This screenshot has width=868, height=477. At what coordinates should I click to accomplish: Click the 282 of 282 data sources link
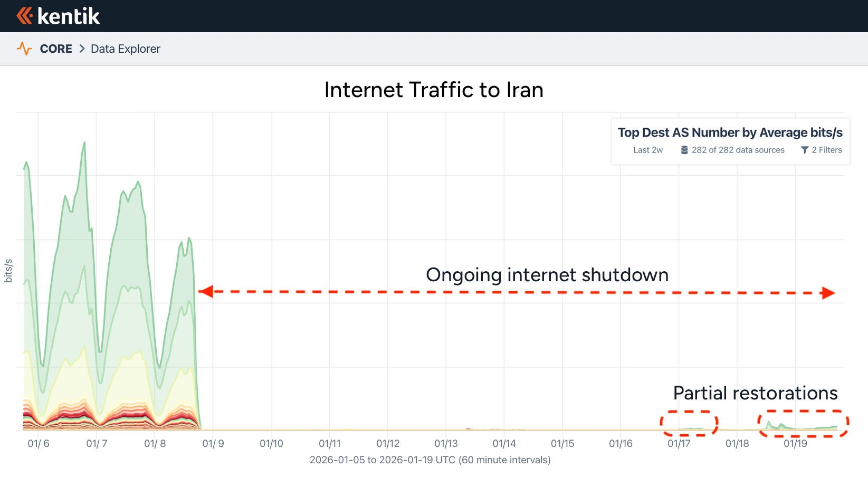point(738,150)
